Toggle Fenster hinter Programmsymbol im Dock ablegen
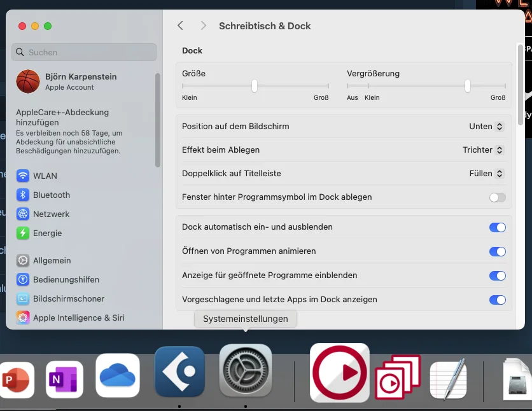 pyautogui.click(x=498, y=197)
